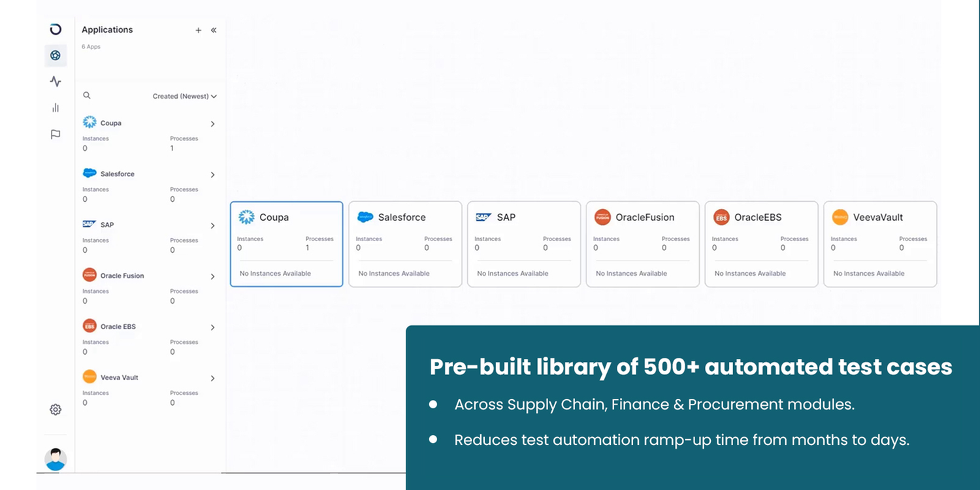Expand the Veeva Vault entry via its chevron
This screenshot has height=490, width=980.
point(212,378)
